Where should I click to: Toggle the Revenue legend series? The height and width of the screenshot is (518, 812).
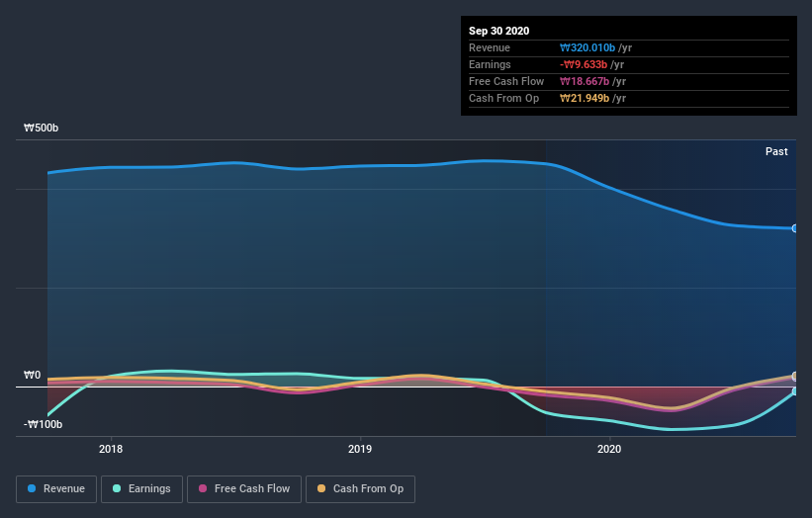(56, 489)
